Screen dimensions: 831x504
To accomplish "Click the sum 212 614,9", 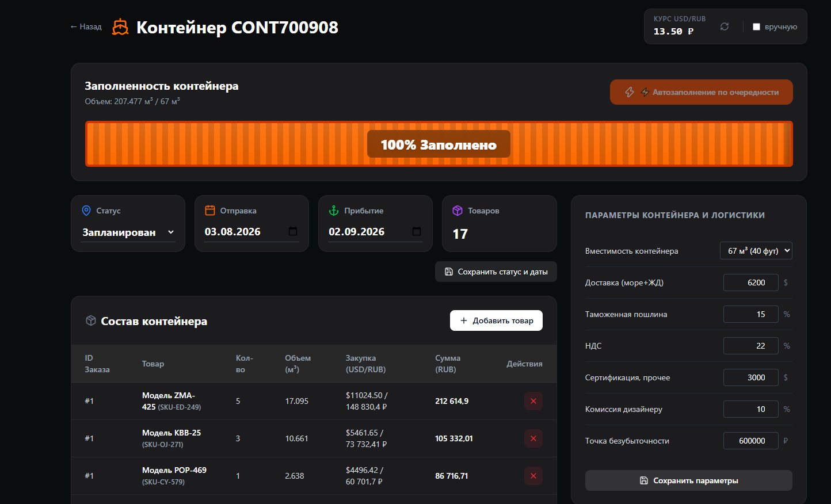I will click(x=452, y=401).
